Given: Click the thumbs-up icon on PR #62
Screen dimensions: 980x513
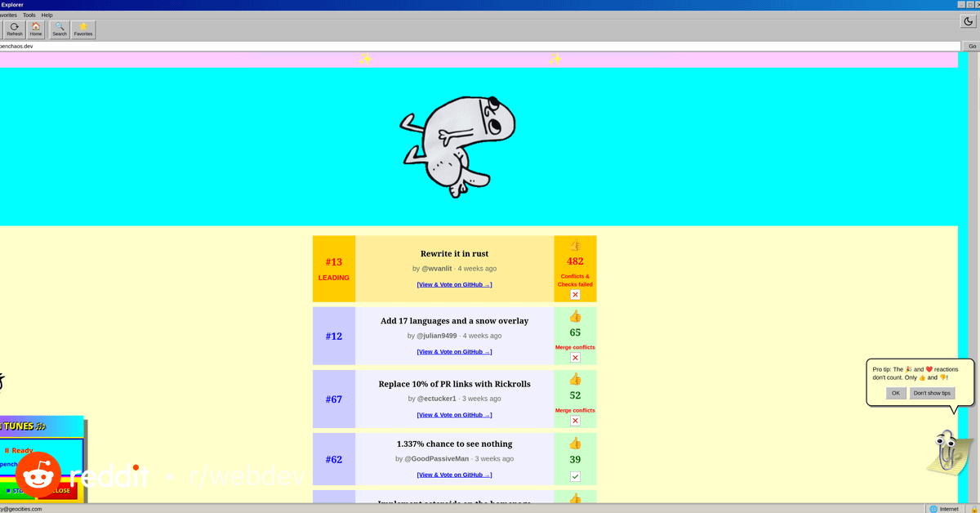Looking at the screenshot, I should tap(575, 443).
